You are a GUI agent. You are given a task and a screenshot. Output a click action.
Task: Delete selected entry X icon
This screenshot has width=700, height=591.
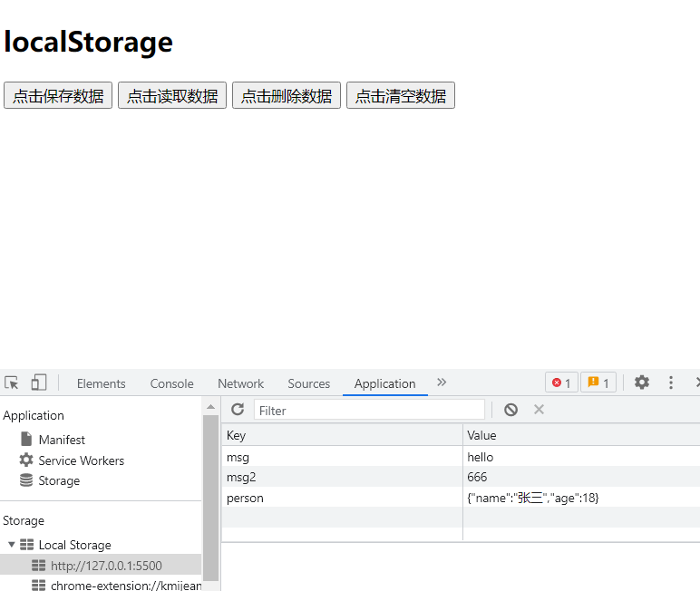(539, 410)
